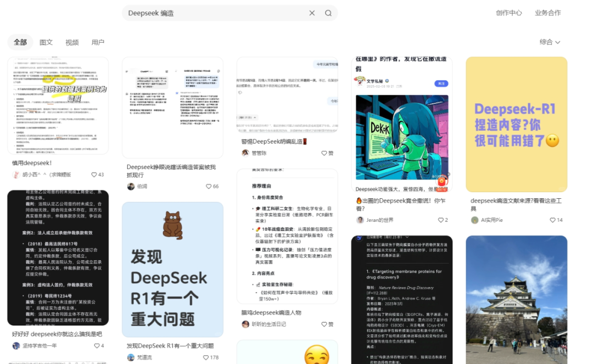Click username 昕昕的生活日记
This screenshot has width=593, height=364.
pyautogui.click(x=269, y=324)
